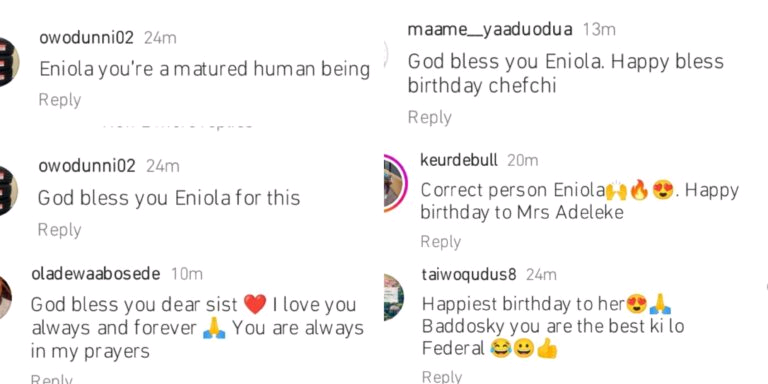Reply to keurdebull's Mrs Adeleke comment

point(441,241)
